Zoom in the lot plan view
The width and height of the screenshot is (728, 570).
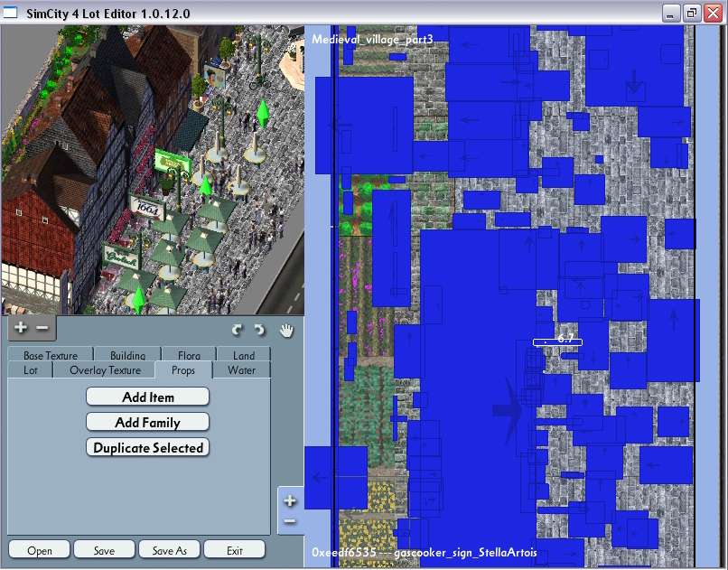tap(290, 500)
